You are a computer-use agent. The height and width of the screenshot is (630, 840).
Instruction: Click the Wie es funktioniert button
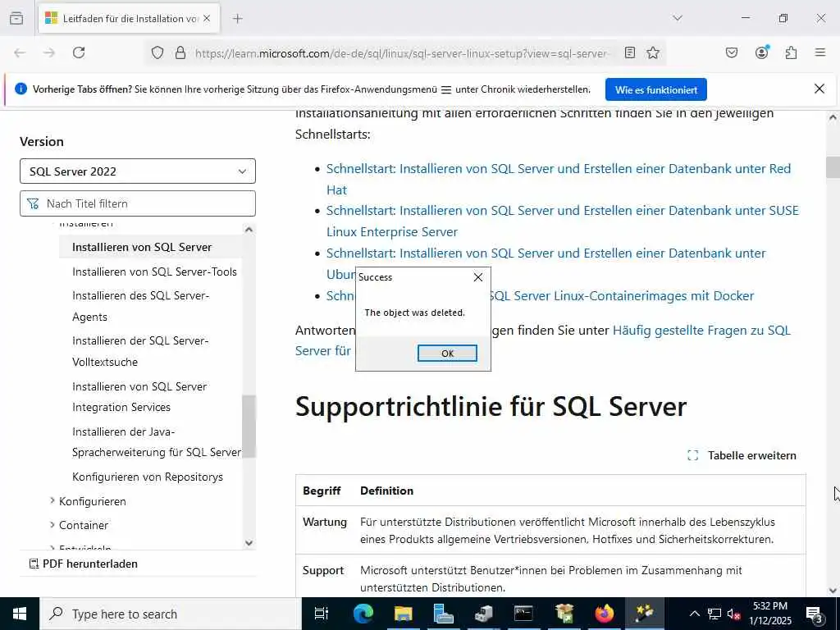[x=655, y=89]
